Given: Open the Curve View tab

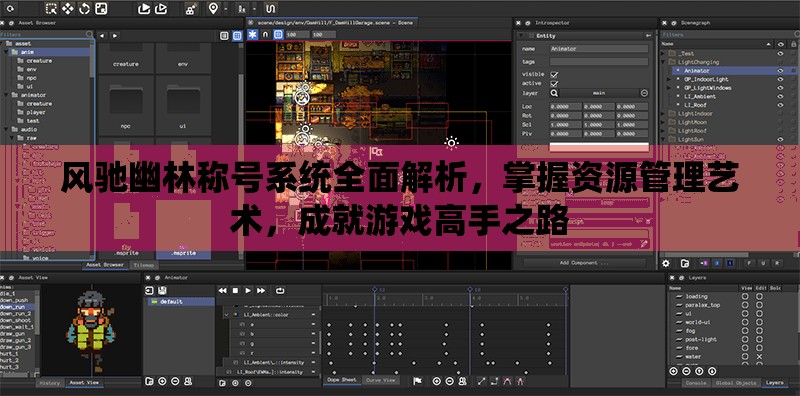Looking at the screenshot, I should click(x=381, y=380).
